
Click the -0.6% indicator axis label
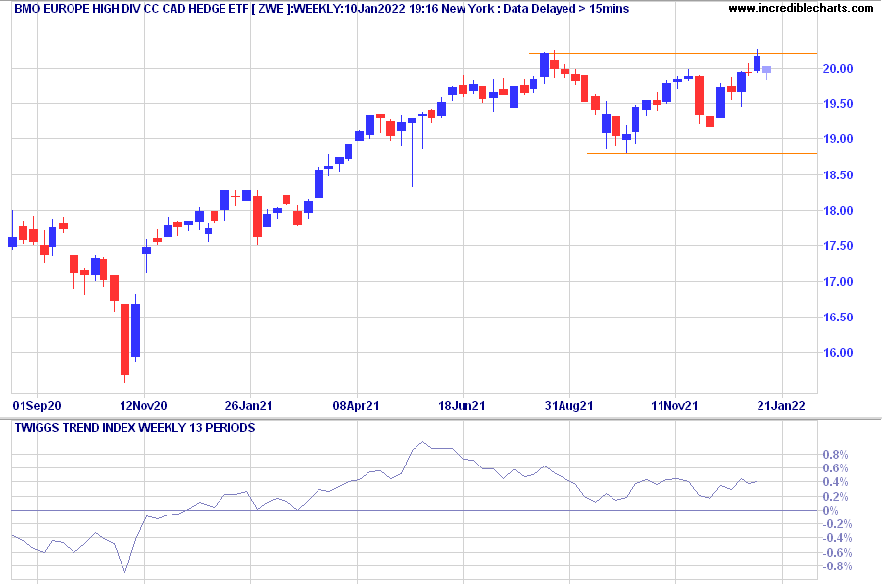point(837,553)
